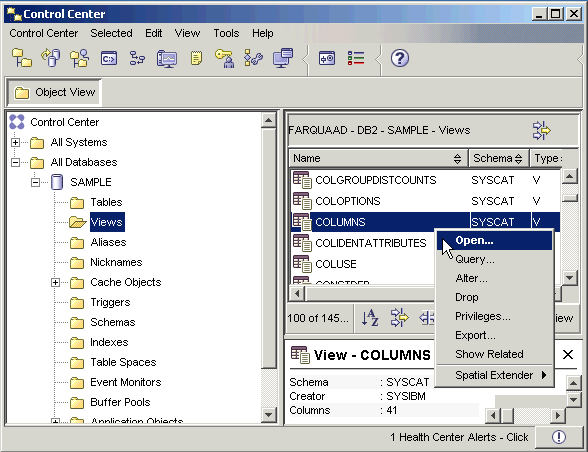Screen dimensions: 588x452
Task: Open the Selected menu
Action: point(111,33)
